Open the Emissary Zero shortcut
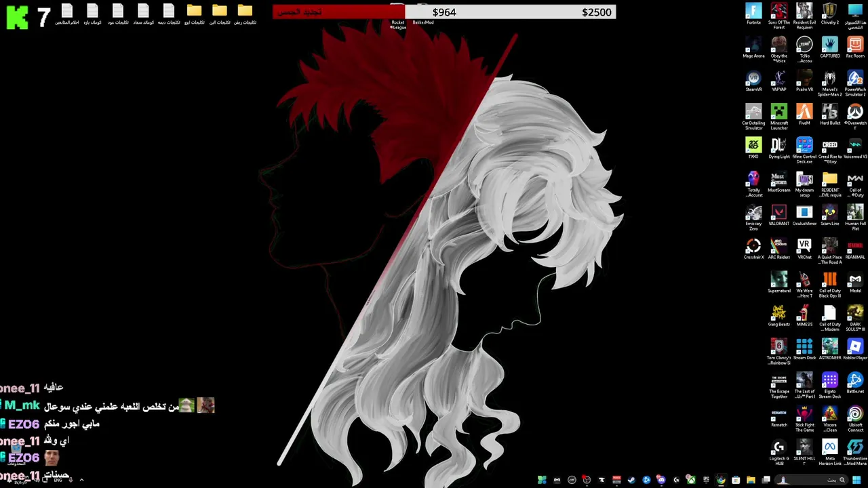868x488 pixels. 753,218
